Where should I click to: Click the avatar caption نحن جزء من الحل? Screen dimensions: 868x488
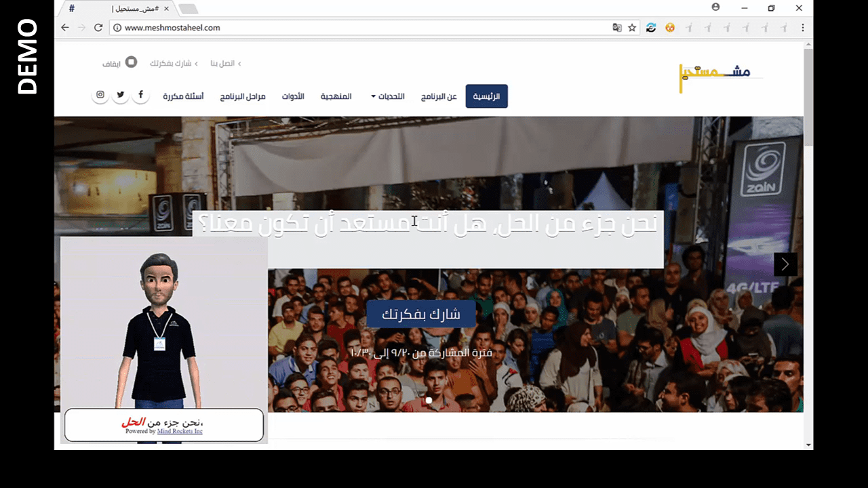(163, 422)
